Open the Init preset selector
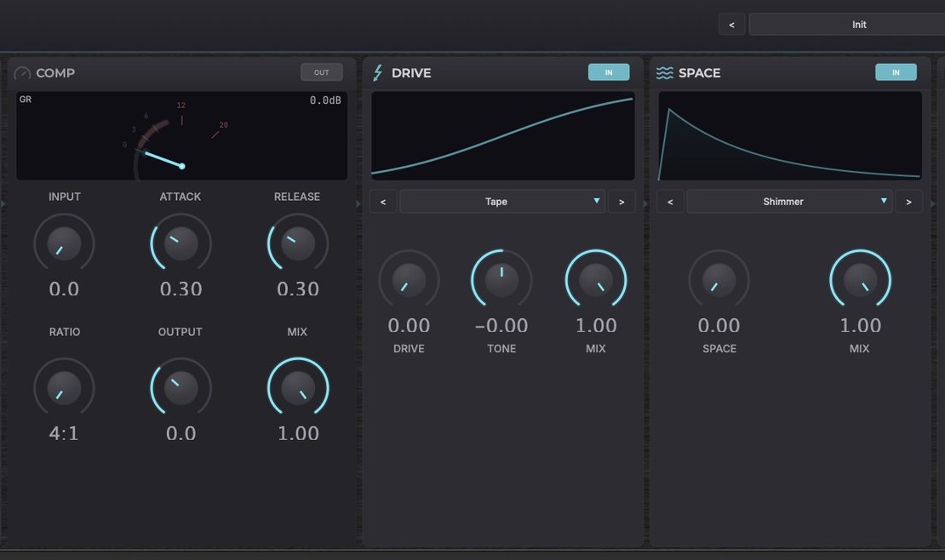 pyautogui.click(x=847, y=25)
